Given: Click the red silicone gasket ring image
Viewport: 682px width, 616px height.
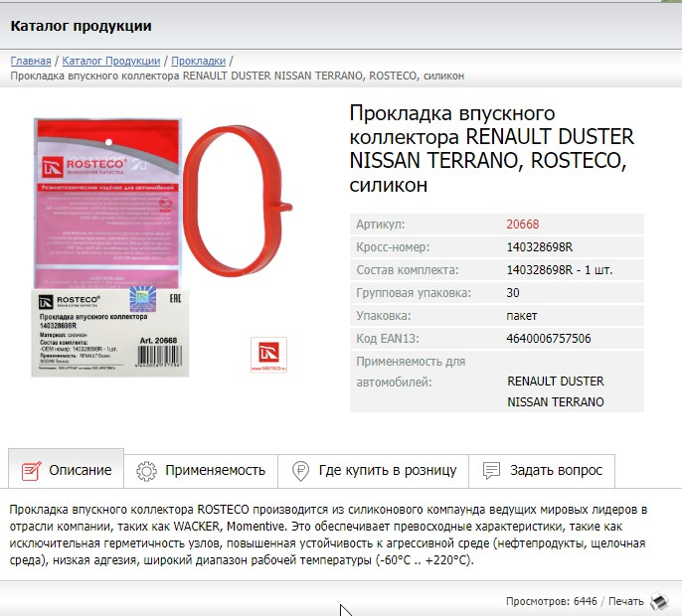Looking at the screenshot, I should pos(238,201).
